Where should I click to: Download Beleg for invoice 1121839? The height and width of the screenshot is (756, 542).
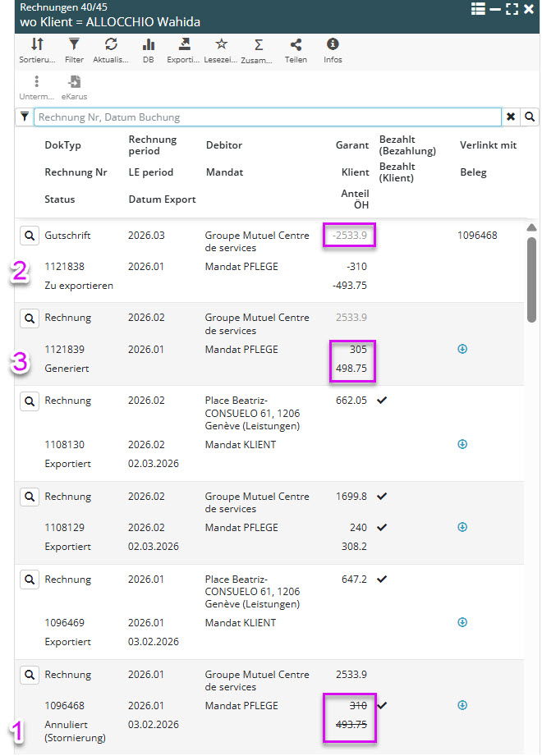point(462,349)
